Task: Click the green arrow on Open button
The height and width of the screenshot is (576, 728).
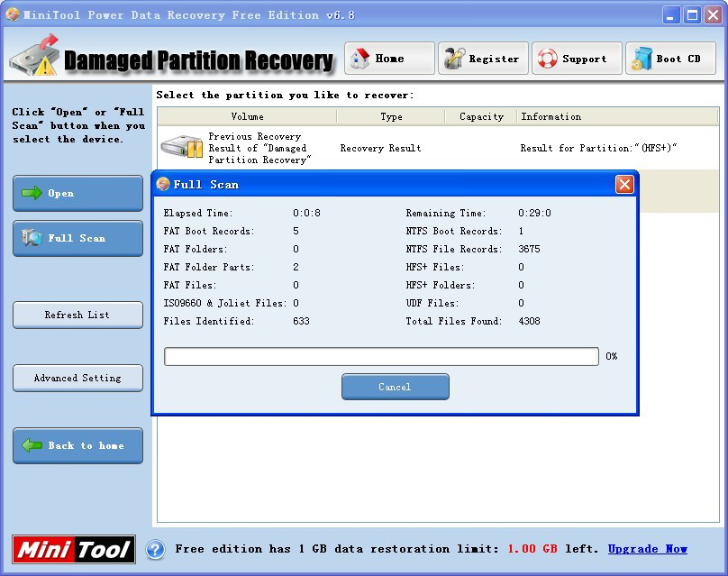Action: [32, 193]
